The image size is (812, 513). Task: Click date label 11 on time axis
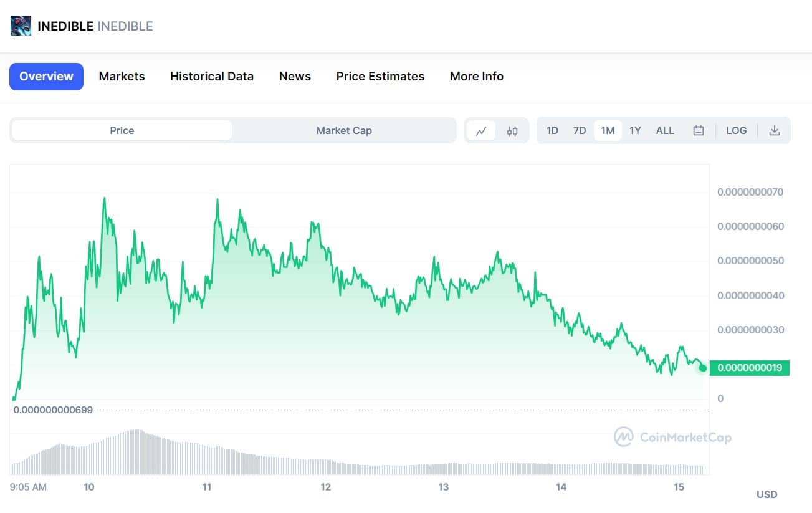(207, 487)
